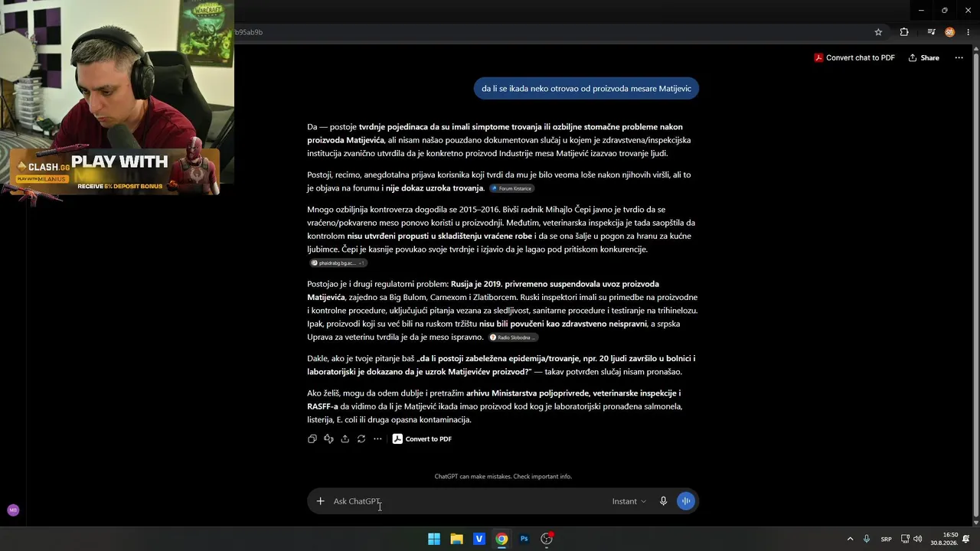Open the clock and calendar showing 16:50
This screenshot has height=551, width=980.
click(x=944, y=539)
